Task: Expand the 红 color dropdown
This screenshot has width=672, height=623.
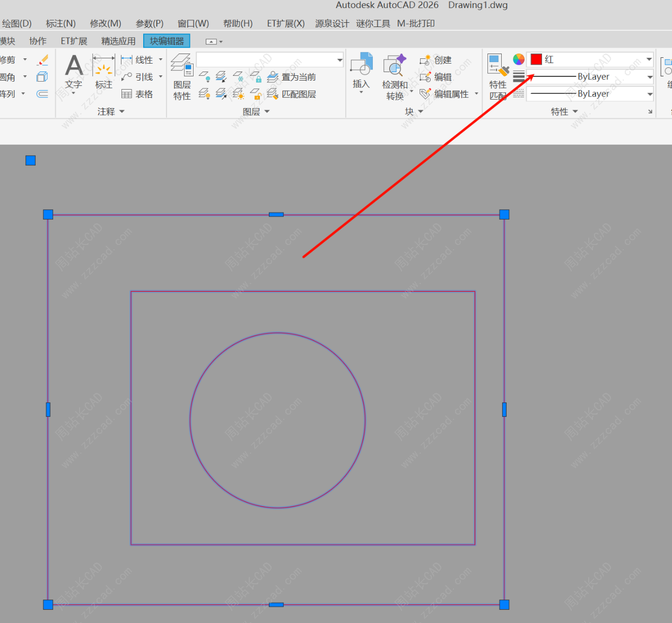Action: pyautogui.click(x=649, y=59)
